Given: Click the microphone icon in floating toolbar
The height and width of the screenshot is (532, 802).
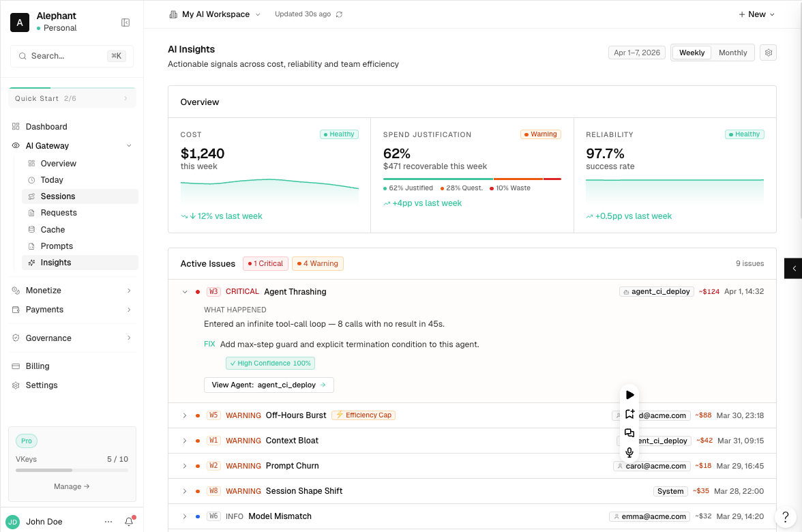Looking at the screenshot, I should (x=629, y=452).
